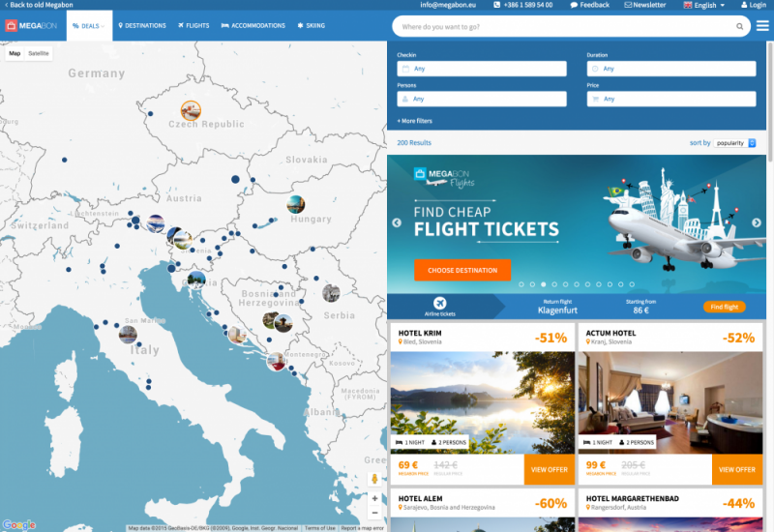This screenshot has width=774, height=532.
Task: Open the sort by popularity dropdown
Action: point(734,142)
